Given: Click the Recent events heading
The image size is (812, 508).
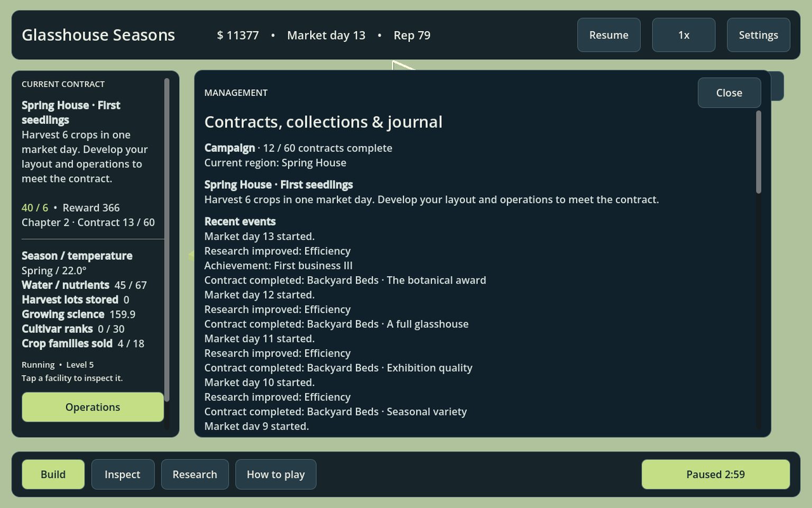Looking at the screenshot, I should pyautogui.click(x=240, y=222).
